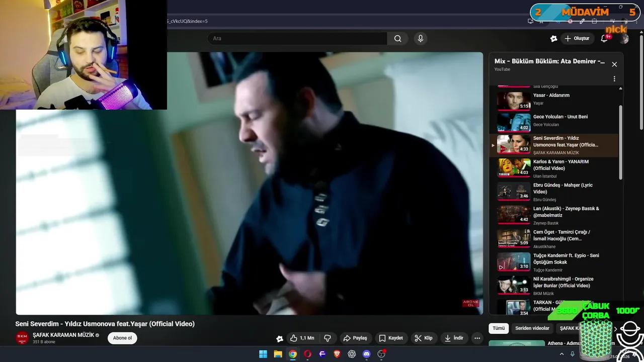The height and width of the screenshot is (362, 644).
Task: Click Ebru Gündeş artist name in playlist
Action: (x=545, y=200)
